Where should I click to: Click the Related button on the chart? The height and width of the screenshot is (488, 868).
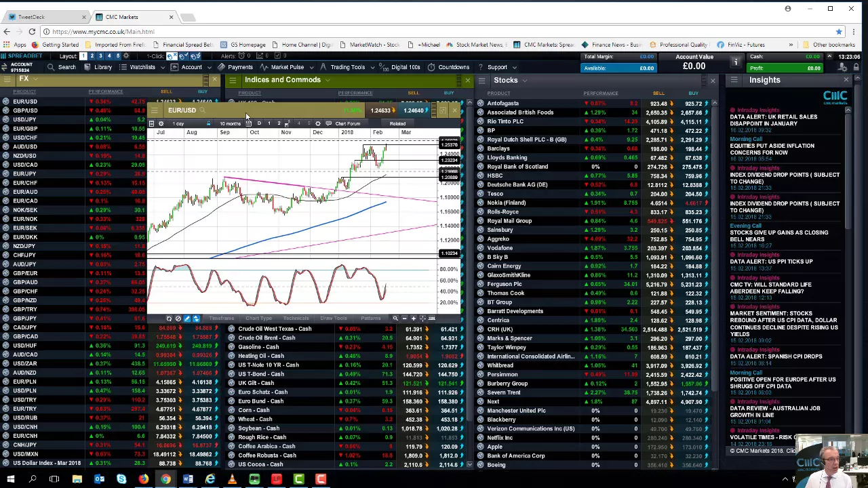397,123
